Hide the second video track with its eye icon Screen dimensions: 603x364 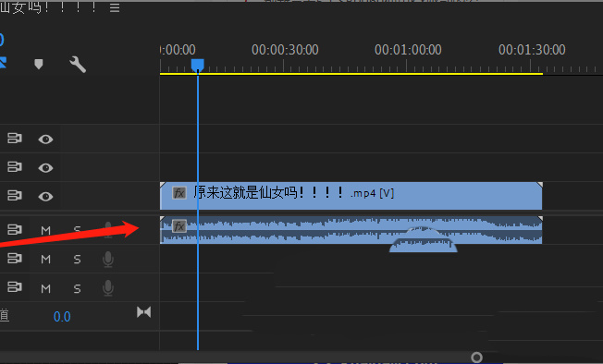(45, 168)
